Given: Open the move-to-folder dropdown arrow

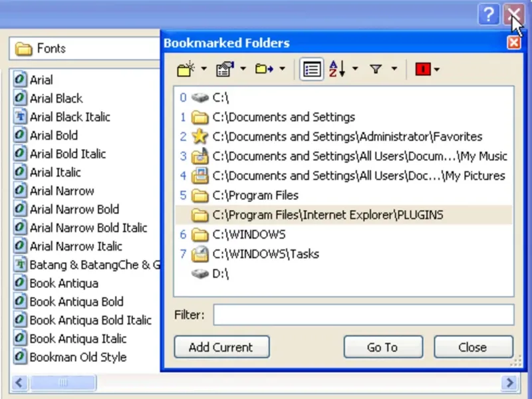Looking at the screenshot, I should [x=282, y=69].
